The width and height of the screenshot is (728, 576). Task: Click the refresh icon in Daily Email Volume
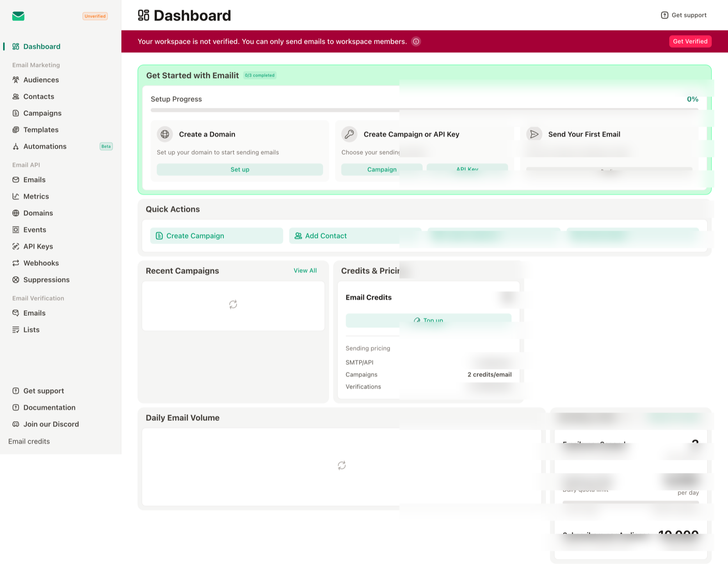[x=342, y=466]
